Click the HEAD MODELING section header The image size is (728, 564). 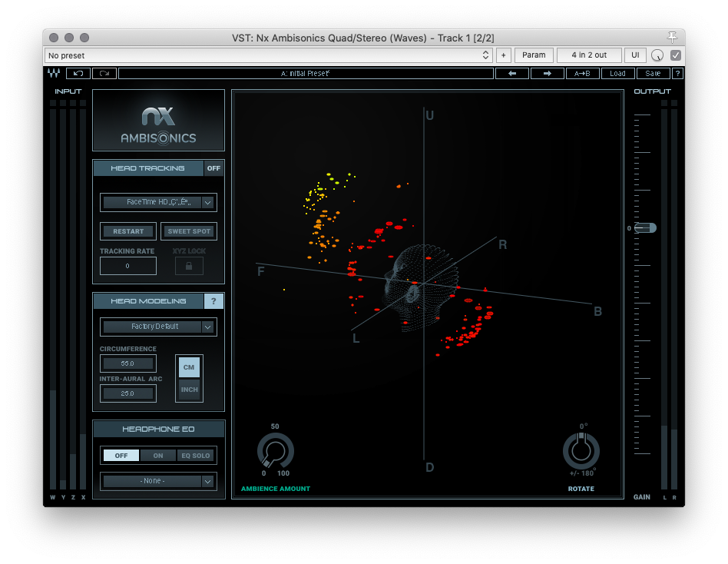[148, 301]
